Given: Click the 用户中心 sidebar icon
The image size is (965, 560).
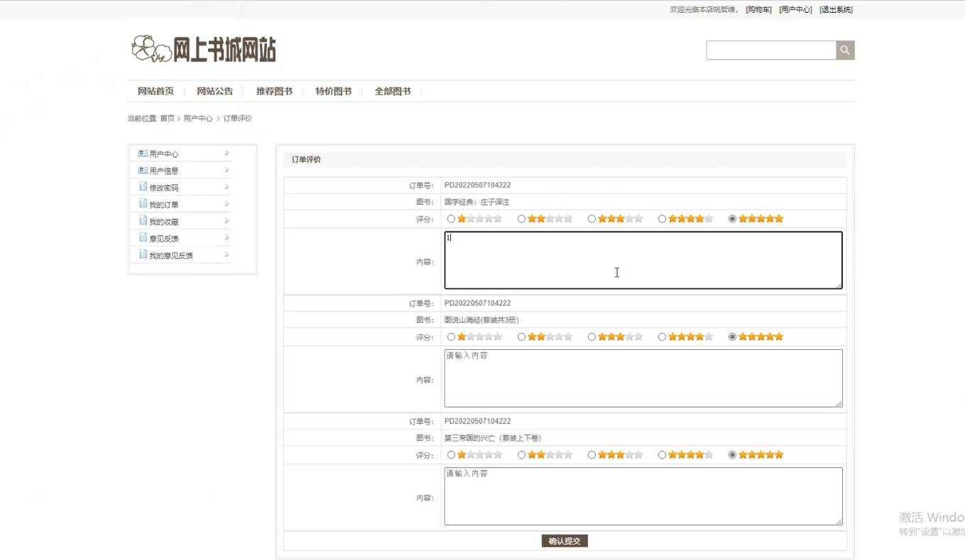Looking at the screenshot, I should pos(143,153).
